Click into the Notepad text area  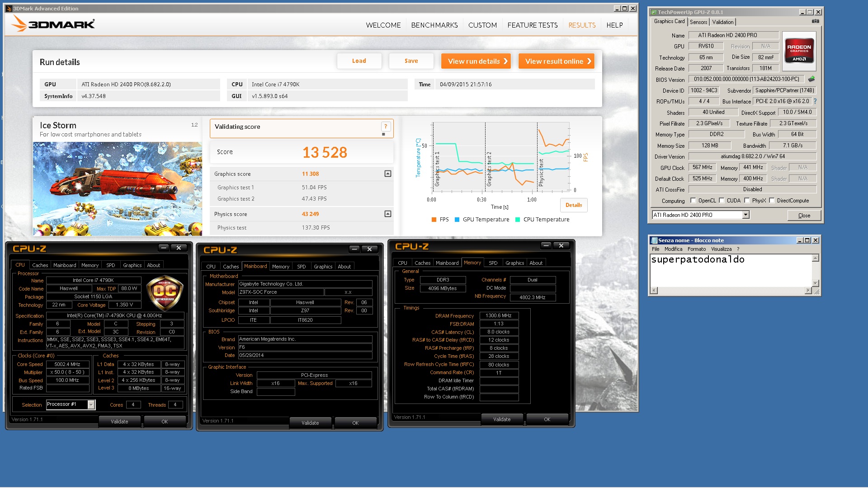731,271
